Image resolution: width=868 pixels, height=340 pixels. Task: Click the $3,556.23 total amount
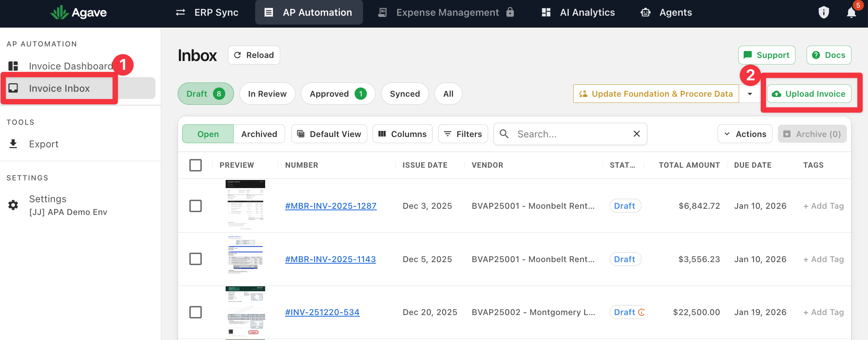click(x=699, y=259)
